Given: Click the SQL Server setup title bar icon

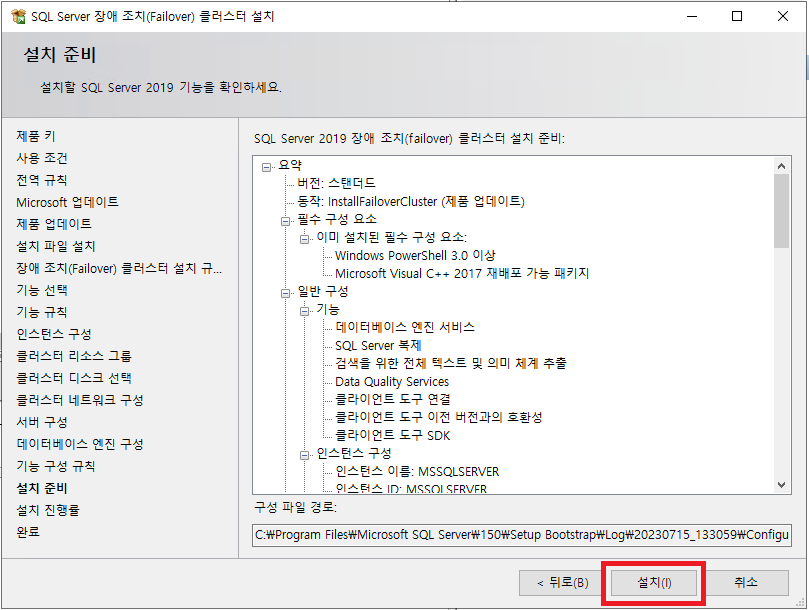Looking at the screenshot, I should [18, 17].
